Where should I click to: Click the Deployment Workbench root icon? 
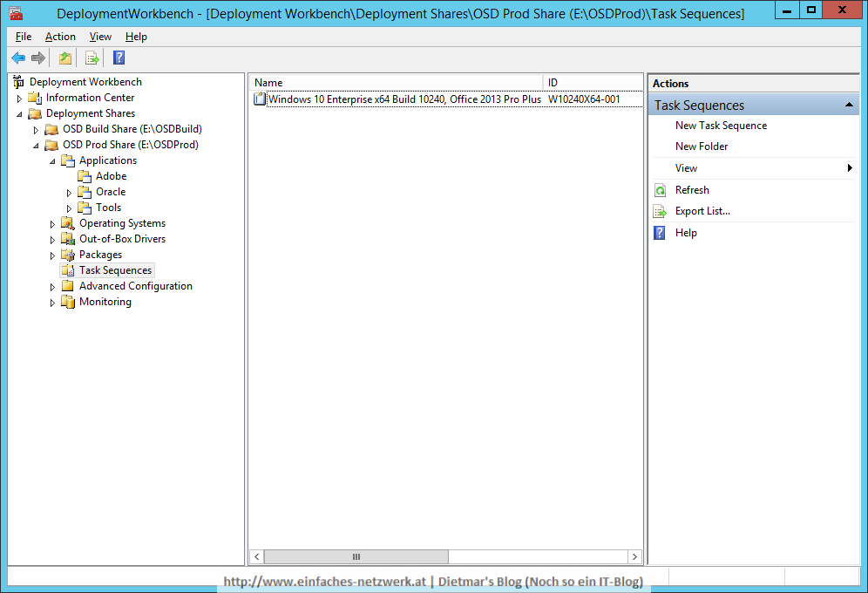point(19,82)
